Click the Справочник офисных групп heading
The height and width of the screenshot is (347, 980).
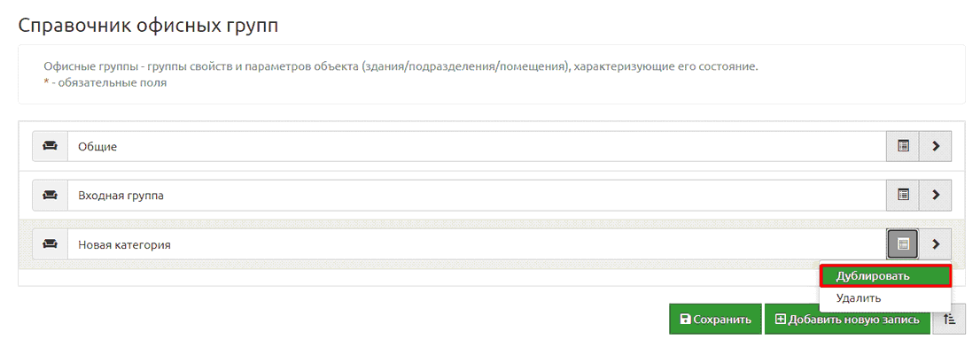pyautogui.click(x=148, y=26)
